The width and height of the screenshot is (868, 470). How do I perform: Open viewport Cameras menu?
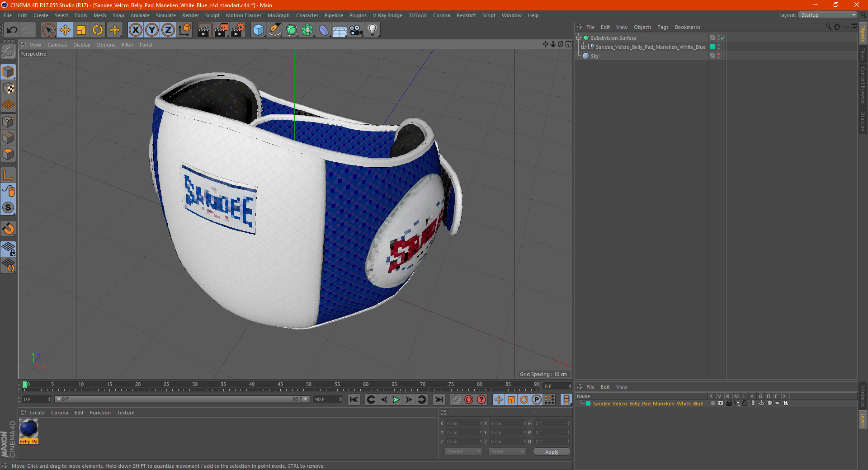57,45
